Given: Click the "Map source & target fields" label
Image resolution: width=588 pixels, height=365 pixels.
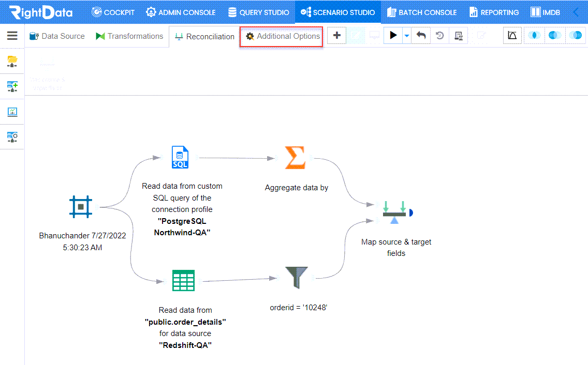Looking at the screenshot, I should click(396, 247).
